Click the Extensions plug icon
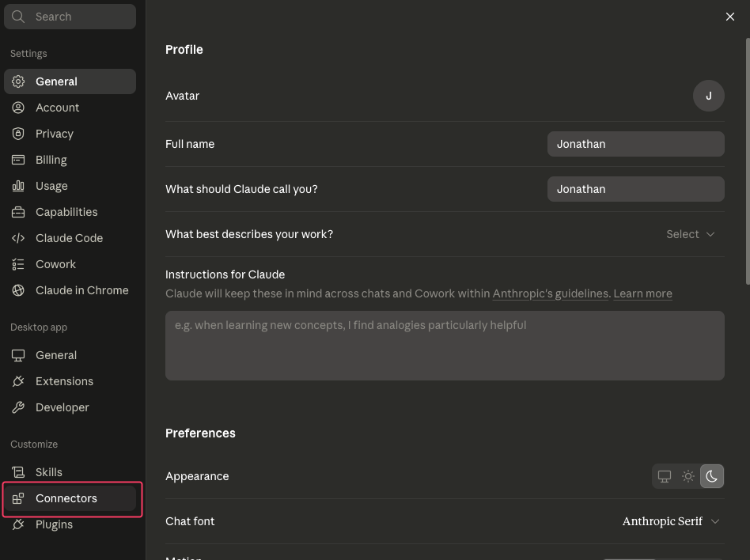The image size is (750, 560). click(18, 381)
